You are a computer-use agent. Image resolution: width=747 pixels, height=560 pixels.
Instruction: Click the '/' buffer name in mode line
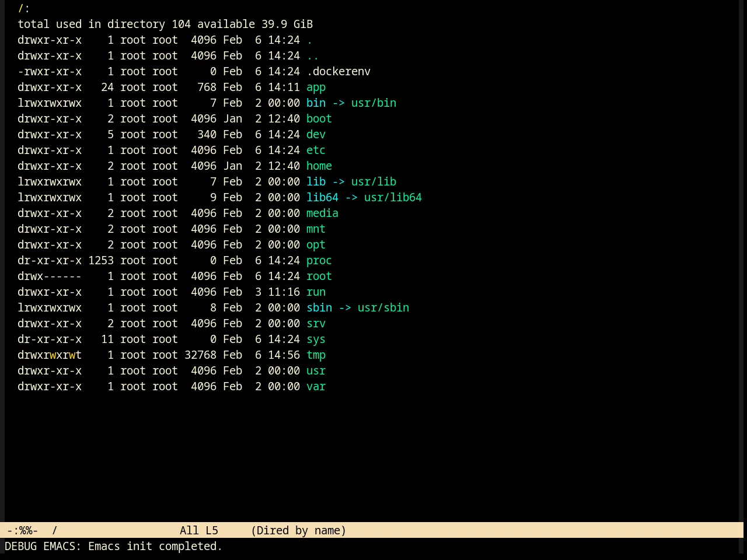click(54, 531)
